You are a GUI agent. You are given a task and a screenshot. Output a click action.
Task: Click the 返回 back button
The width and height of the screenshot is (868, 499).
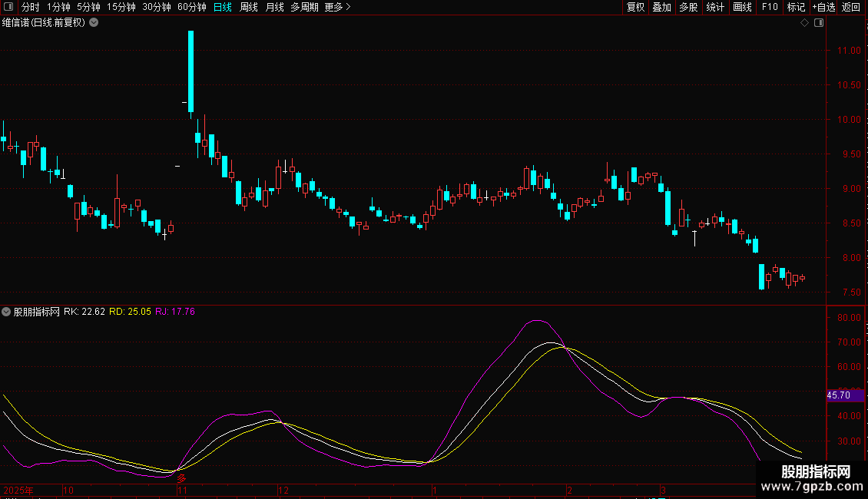pos(851,7)
